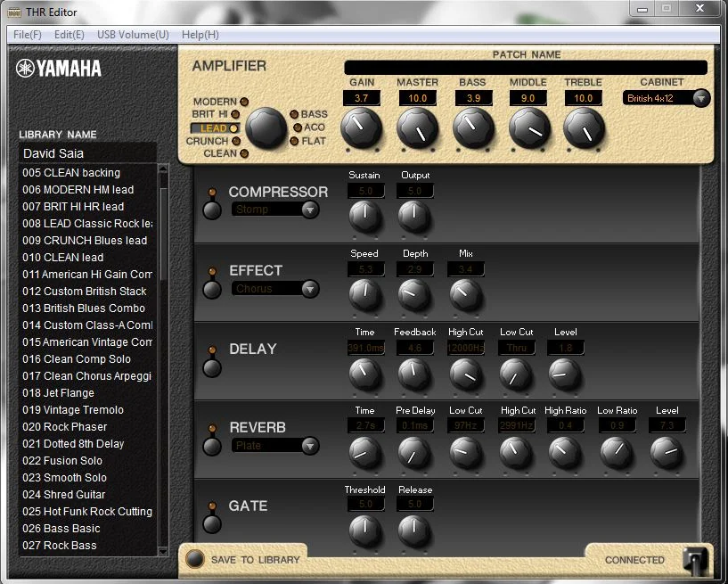Click the effect Speed knob

365,294
